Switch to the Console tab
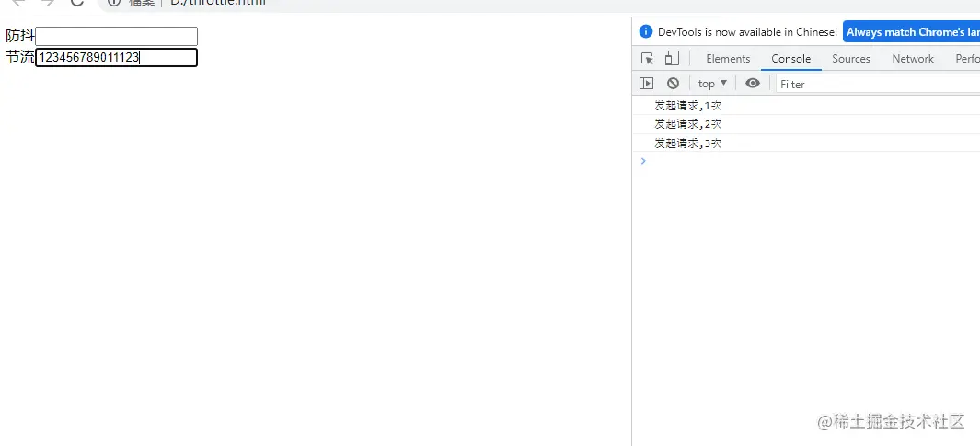 [x=790, y=59]
